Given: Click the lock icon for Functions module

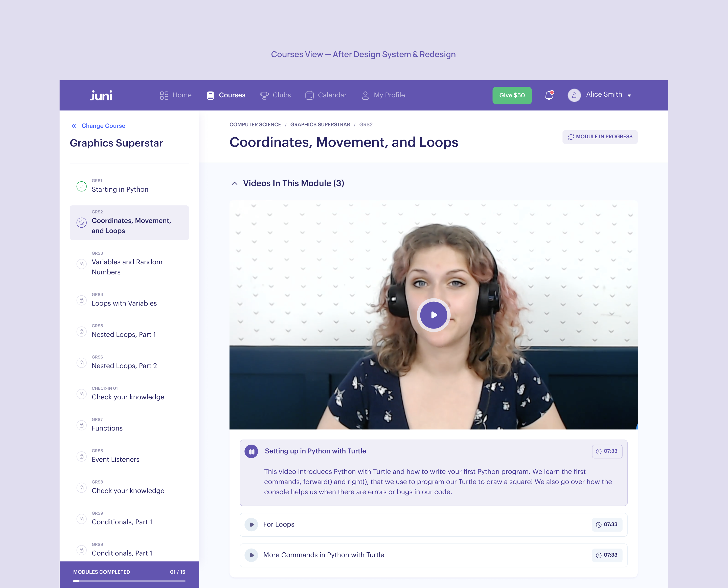Looking at the screenshot, I should tap(82, 425).
